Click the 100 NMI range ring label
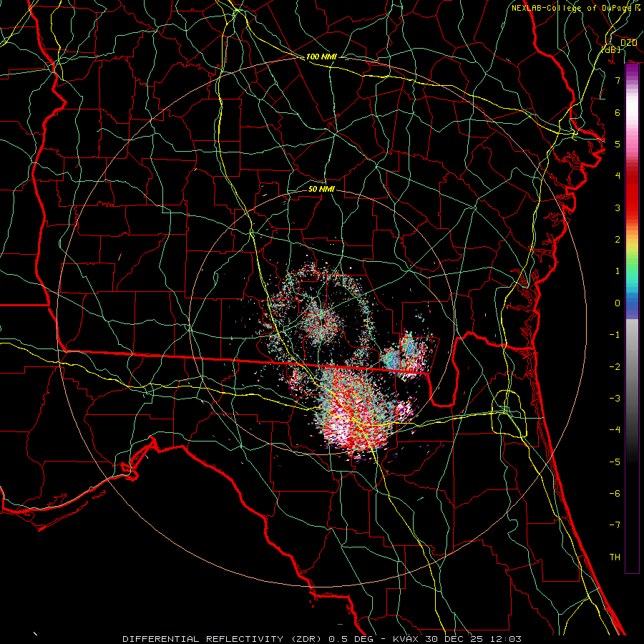This screenshot has width=644, height=644. click(321, 57)
